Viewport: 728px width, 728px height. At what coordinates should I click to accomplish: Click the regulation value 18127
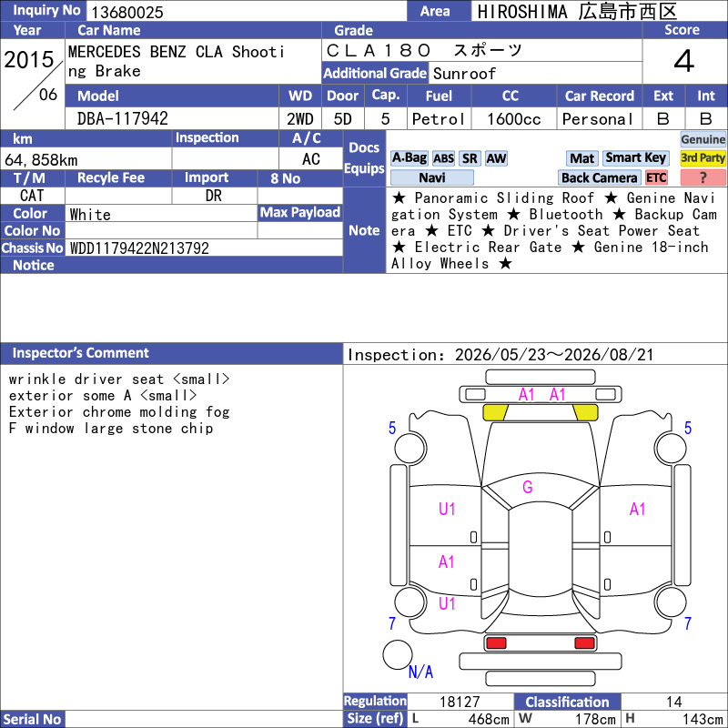[x=460, y=702]
